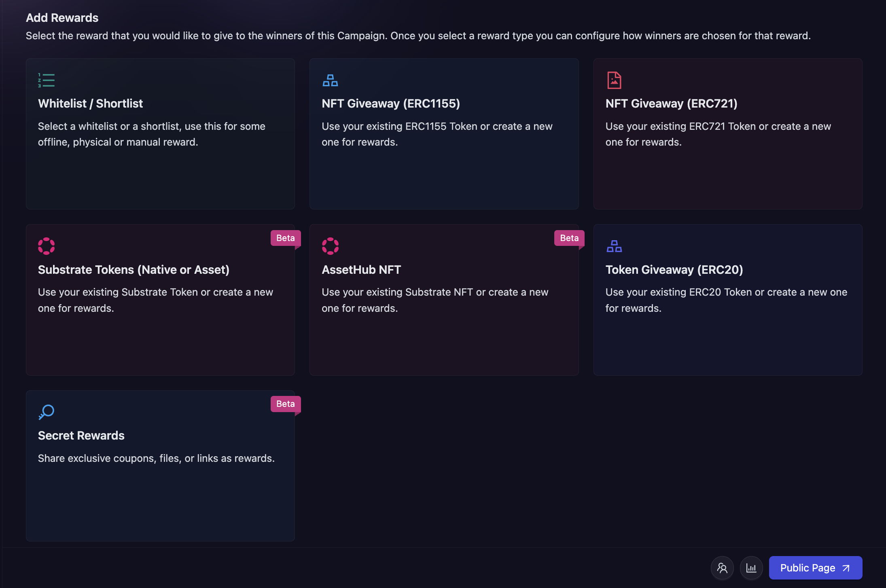Screen dimensions: 886x588
Task: Click the Secret Rewards magnifier key icon
Action: click(46, 412)
